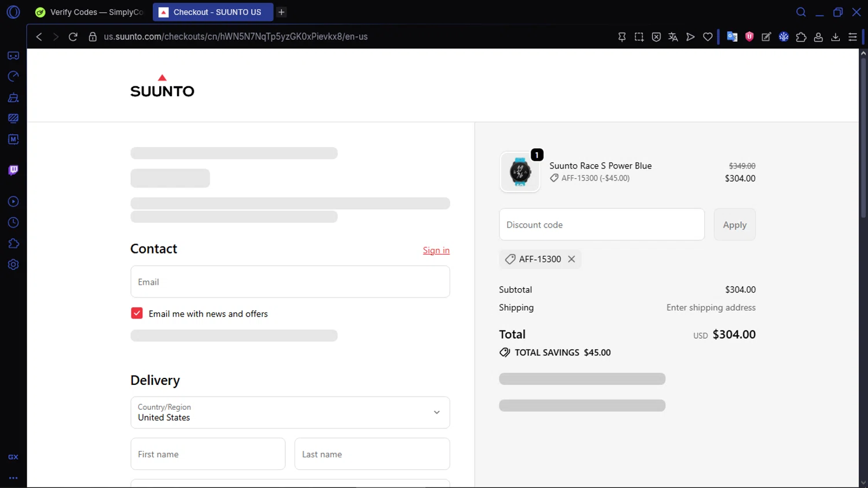Open downloads toolbar icon
Image resolution: width=868 pixels, height=488 pixels.
click(836, 36)
